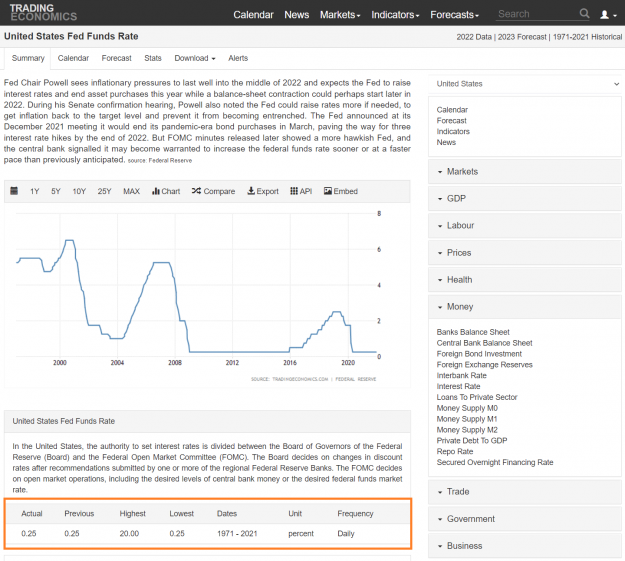The image size is (625, 561).
Task: Set the chart range to 1Y
Action: tap(35, 191)
